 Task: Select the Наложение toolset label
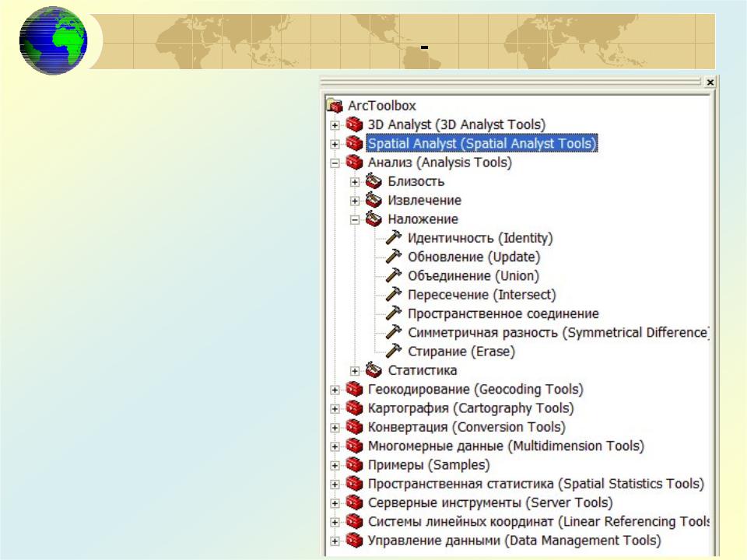coord(423,219)
